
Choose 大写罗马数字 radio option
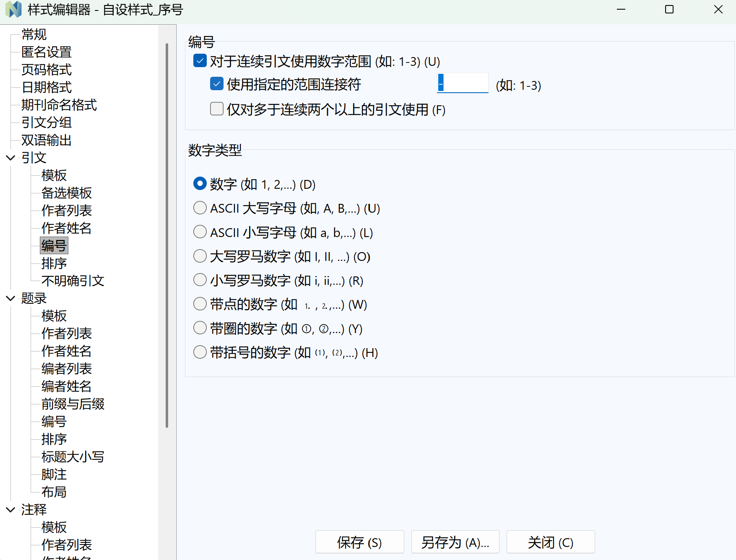(200, 256)
